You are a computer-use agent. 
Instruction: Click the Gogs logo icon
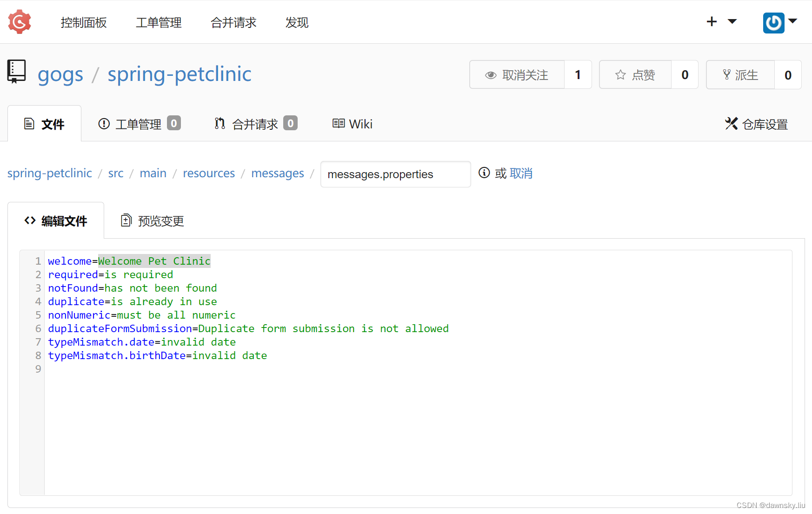[x=20, y=22]
